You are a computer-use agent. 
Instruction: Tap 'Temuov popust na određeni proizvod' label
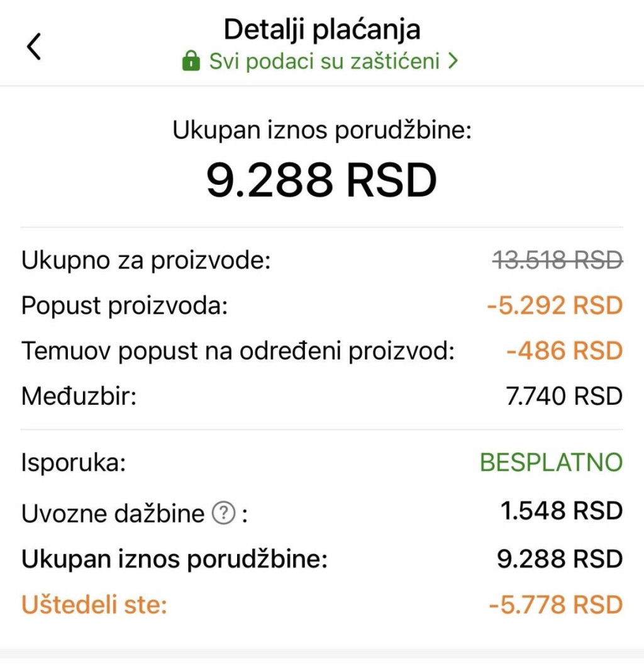(238, 351)
